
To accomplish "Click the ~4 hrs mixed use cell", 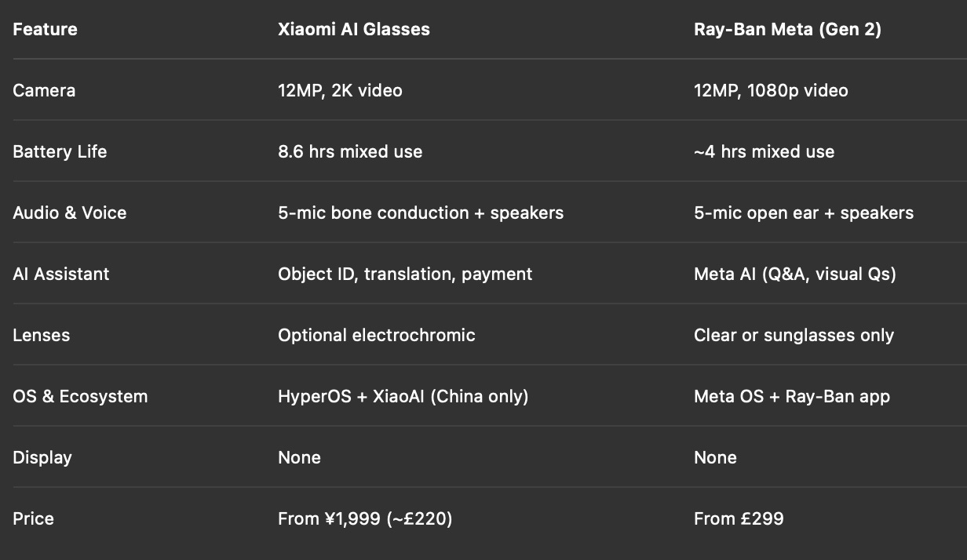I will coord(764,152).
